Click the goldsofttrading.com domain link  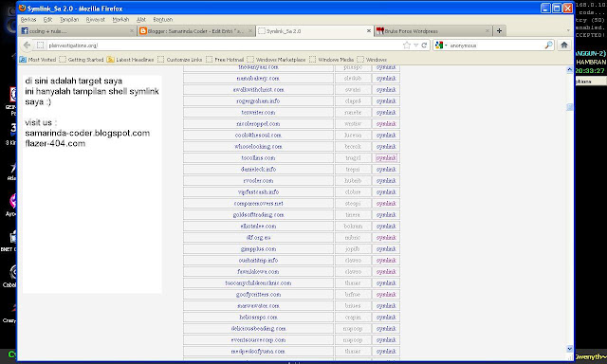click(258, 214)
